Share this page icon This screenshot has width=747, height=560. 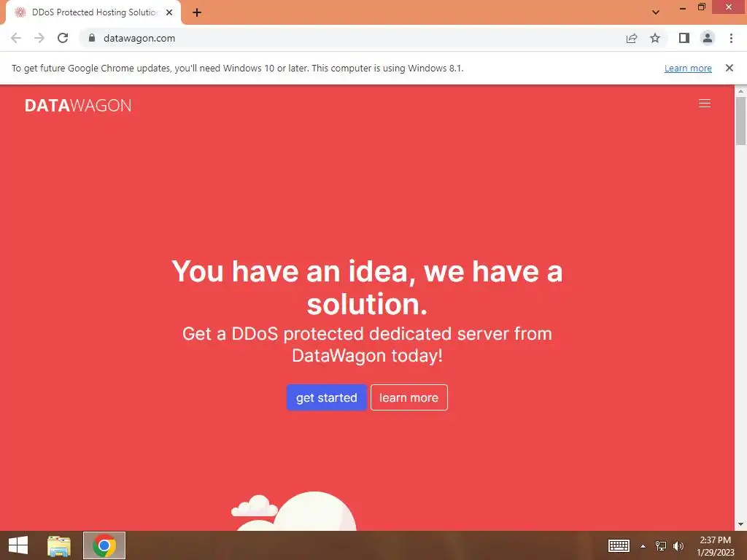(x=632, y=38)
